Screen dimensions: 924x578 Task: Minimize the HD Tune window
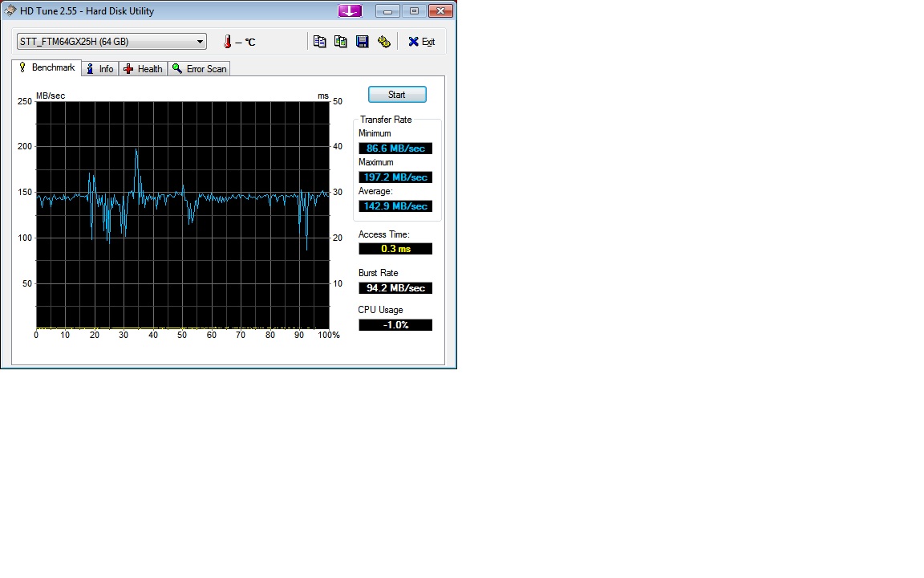[x=387, y=10]
